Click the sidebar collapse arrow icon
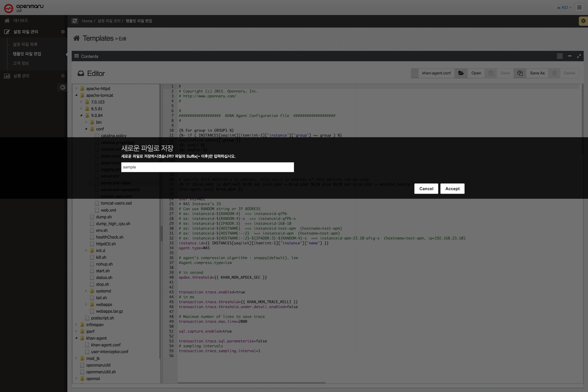Viewport: 588px width, 392px height. pos(62,87)
